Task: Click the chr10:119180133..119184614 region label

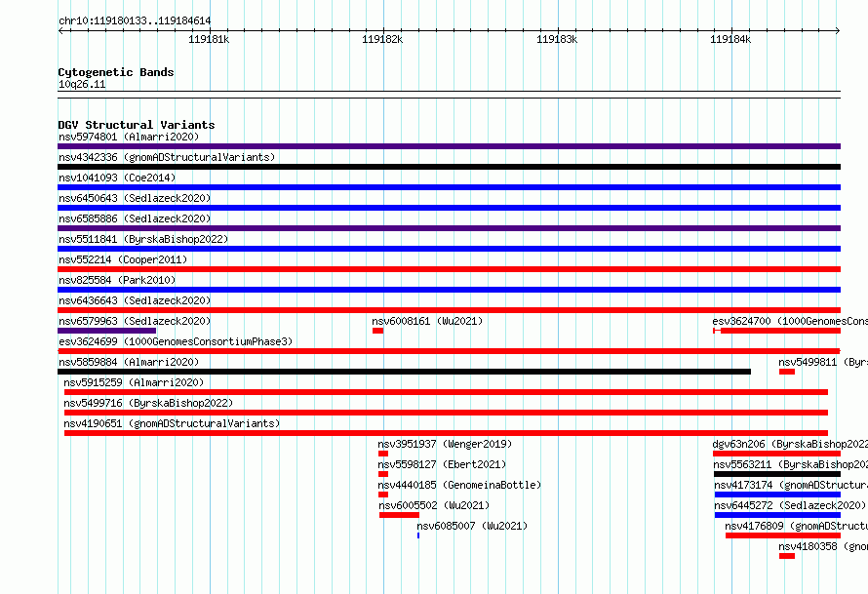Action: pyautogui.click(x=135, y=21)
